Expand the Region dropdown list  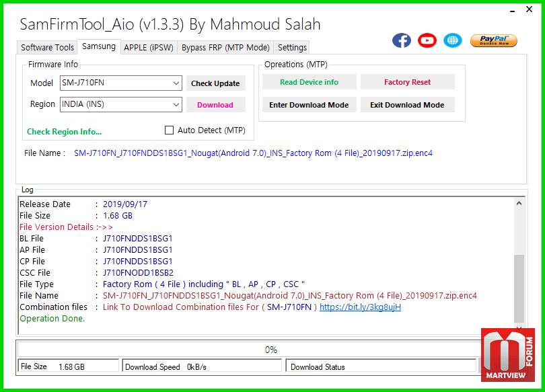point(176,104)
